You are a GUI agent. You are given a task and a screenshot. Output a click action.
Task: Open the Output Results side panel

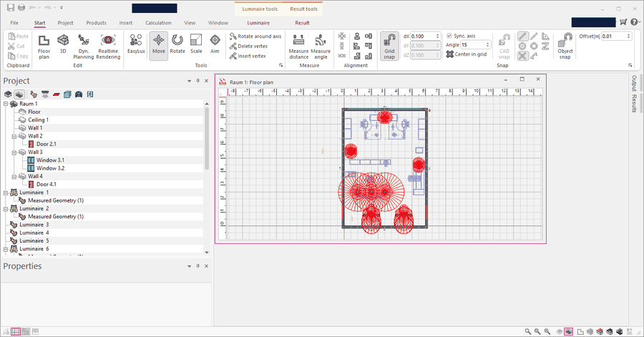tap(634, 94)
